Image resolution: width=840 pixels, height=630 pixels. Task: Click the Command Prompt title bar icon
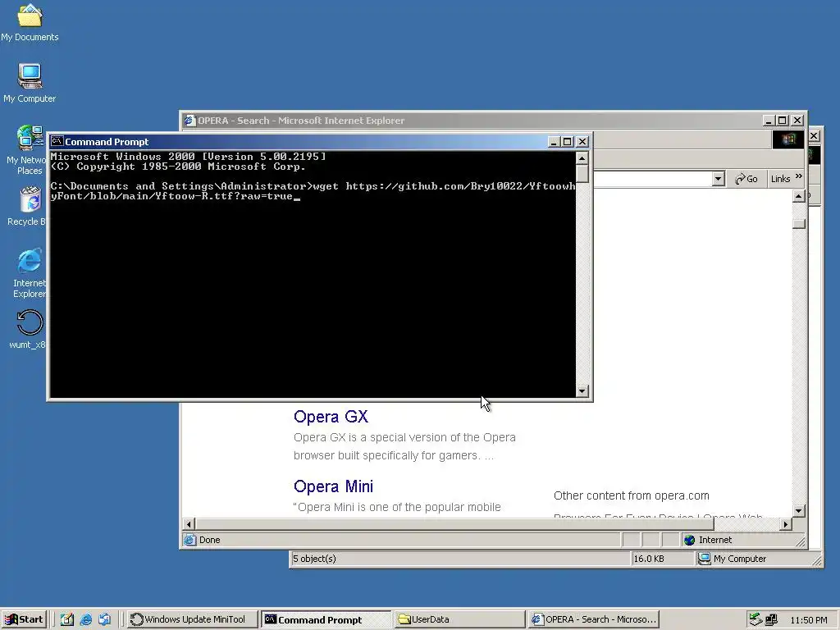(x=57, y=141)
